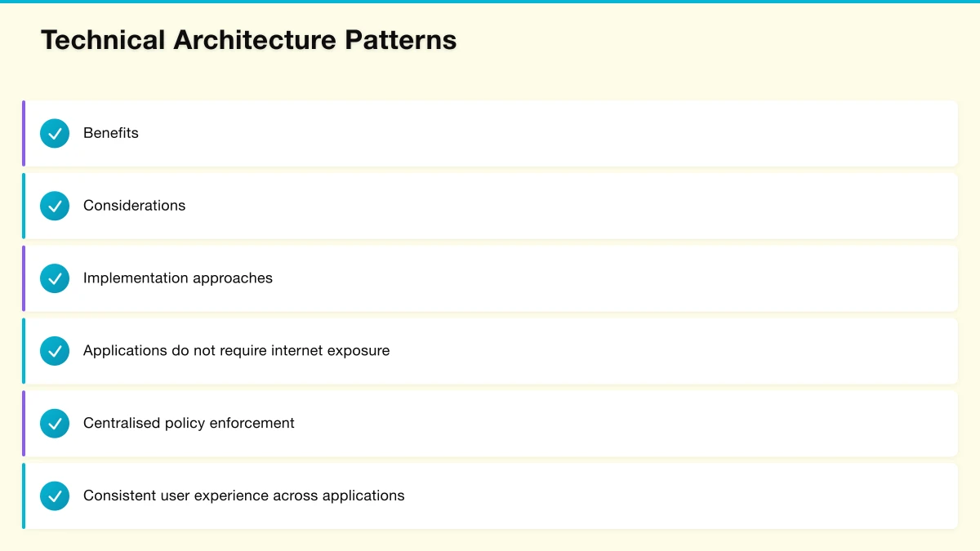The height and width of the screenshot is (551, 980).
Task: Select the Implementation approaches list entry
Action: (178, 278)
